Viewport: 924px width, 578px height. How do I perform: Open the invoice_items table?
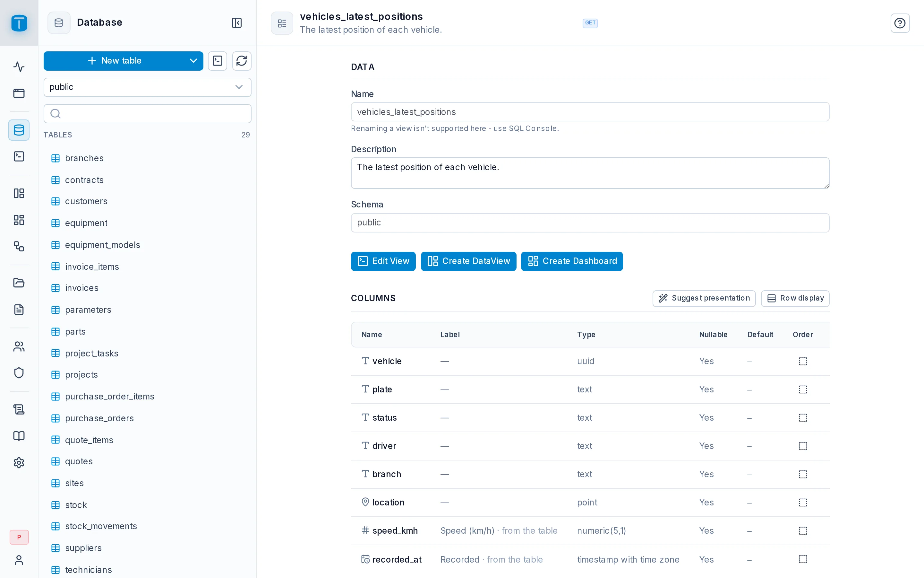click(147, 267)
